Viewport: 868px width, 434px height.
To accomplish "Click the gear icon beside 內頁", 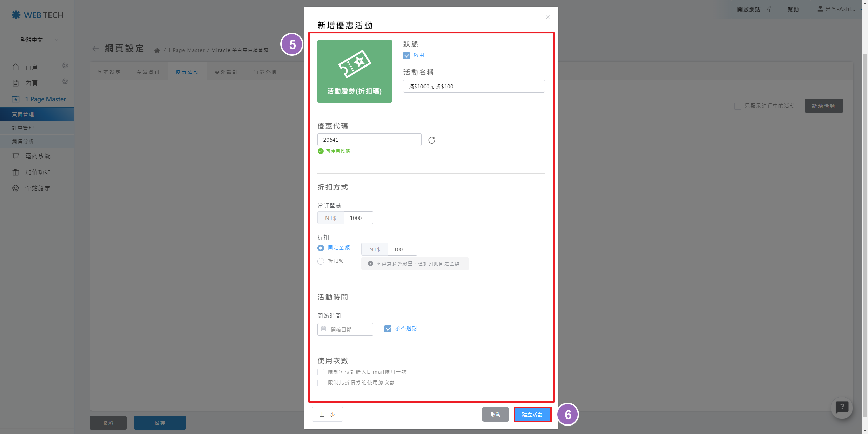I will coord(65,82).
